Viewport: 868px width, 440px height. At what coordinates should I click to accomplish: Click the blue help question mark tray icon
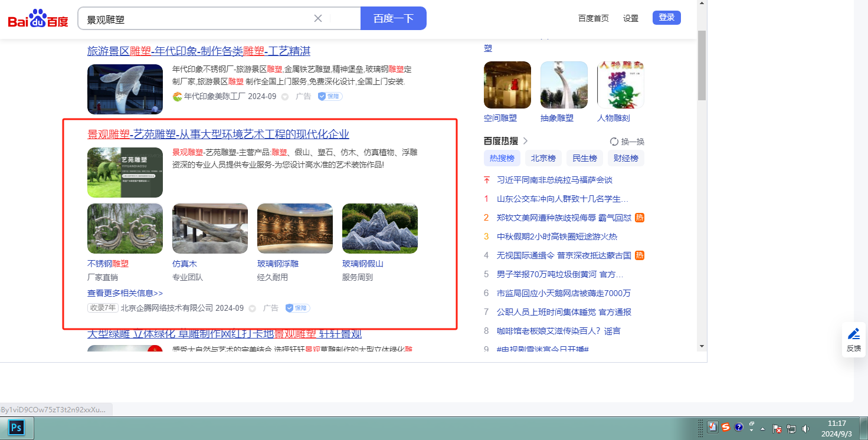(738, 428)
